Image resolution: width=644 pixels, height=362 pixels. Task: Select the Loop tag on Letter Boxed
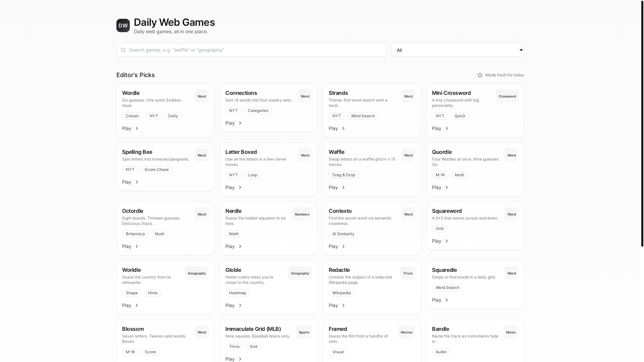coord(253,175)
